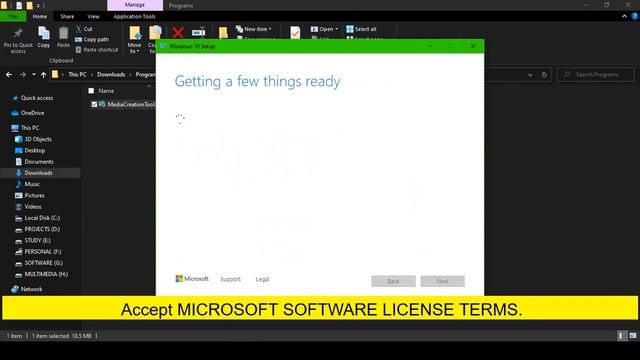The height and width of the screenshot is (360, 640).
Task: Select the MediaCreationTool file
Action: pos(131,104)
